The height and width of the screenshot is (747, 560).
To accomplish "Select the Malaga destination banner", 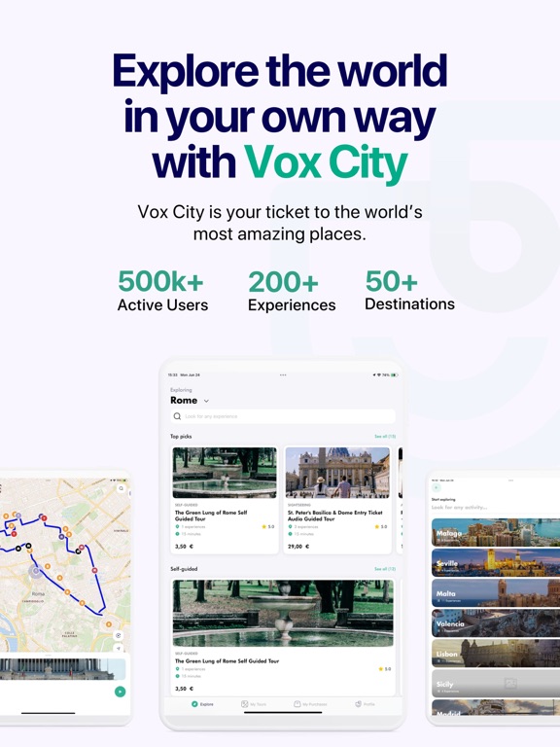I will (x=496, y=532).
